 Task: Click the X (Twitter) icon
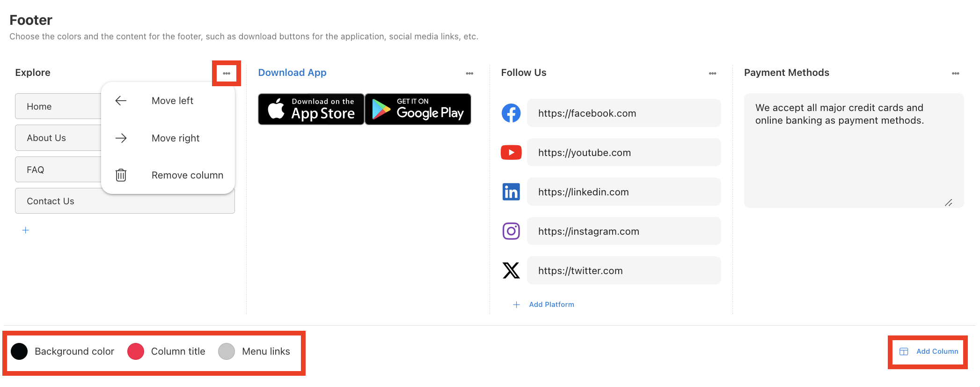pyautogui.click(x=511, y=270)
